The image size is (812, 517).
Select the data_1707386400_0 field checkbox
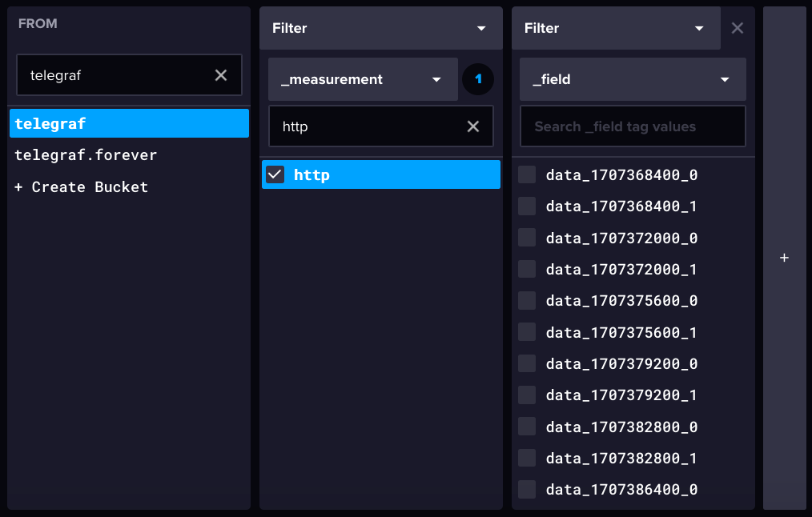pyautogui.click(x=527, y=489)
